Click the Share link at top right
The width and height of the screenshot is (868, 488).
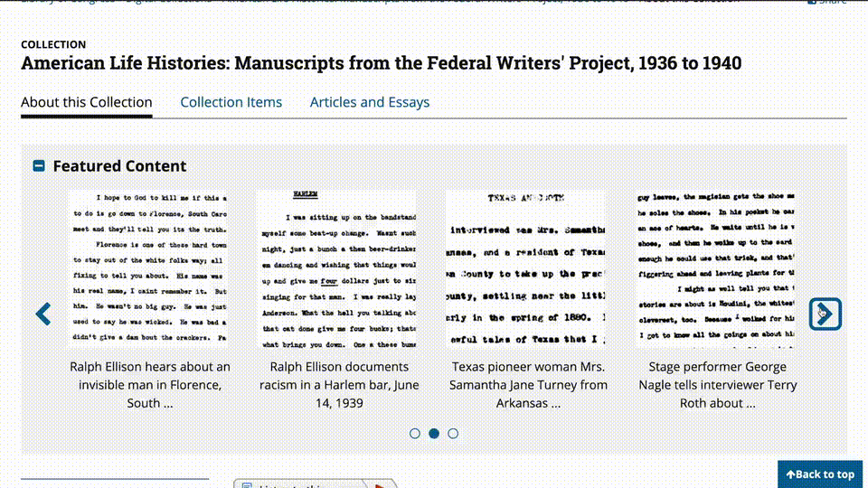pos(827,2)
